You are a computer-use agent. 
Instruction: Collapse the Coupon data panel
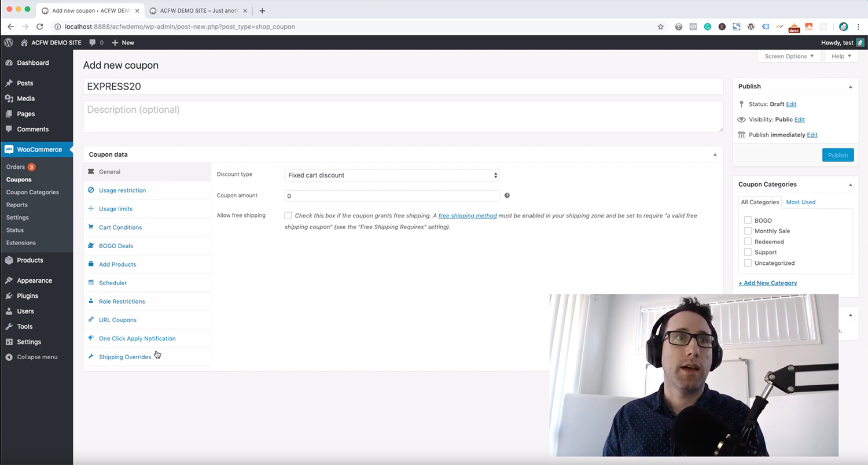[715, 154]
